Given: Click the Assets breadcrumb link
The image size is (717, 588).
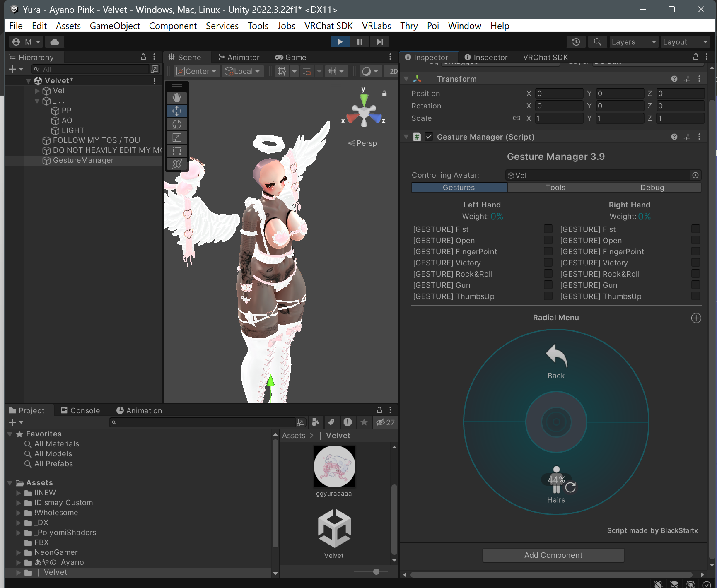Looking at the screenshot, I should tap(294, 436).
